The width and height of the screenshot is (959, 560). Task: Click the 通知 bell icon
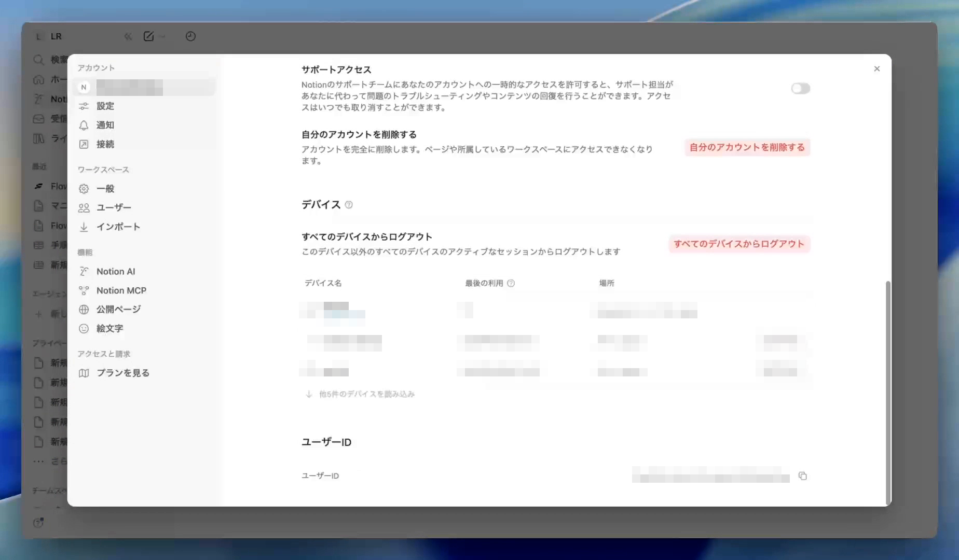[84, 125]
